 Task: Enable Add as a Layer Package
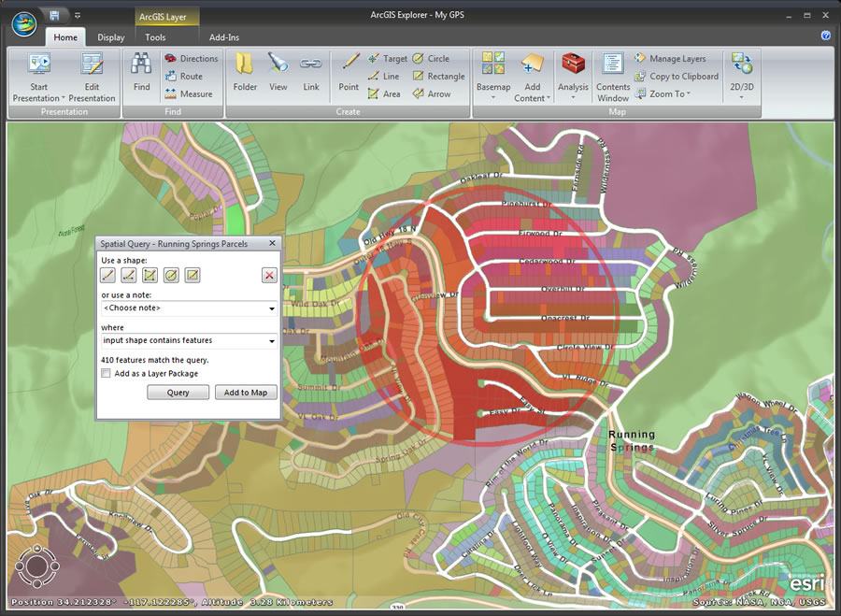click(x=107, y=374)
